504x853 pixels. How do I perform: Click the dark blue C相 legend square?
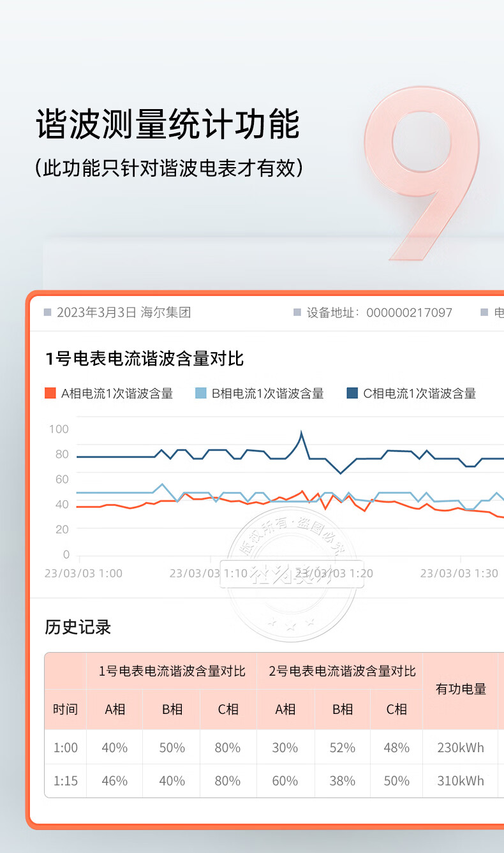coord(352,393)
